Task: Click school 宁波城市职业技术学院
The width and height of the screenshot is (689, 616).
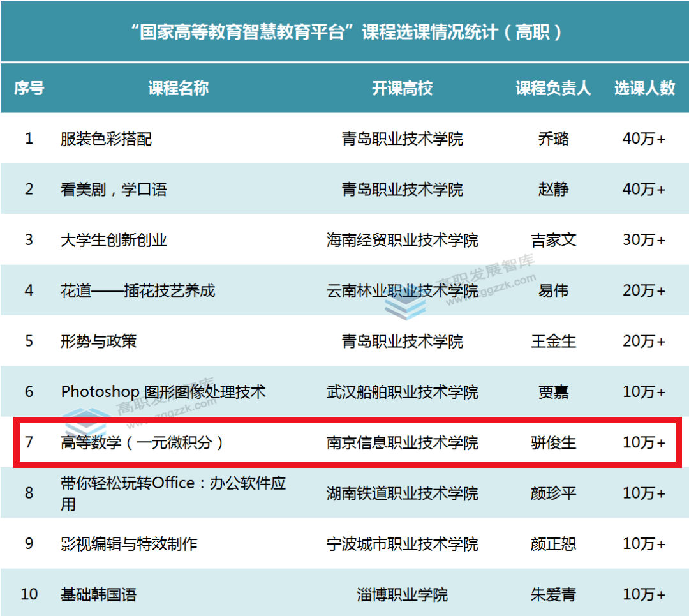Action: click(x=402, y=543)
